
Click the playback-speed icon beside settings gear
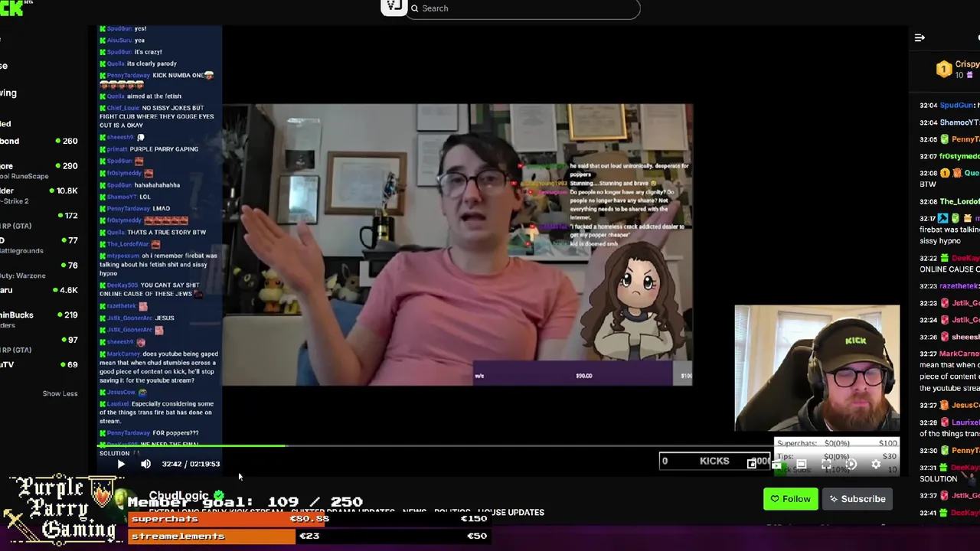point(851,464)
